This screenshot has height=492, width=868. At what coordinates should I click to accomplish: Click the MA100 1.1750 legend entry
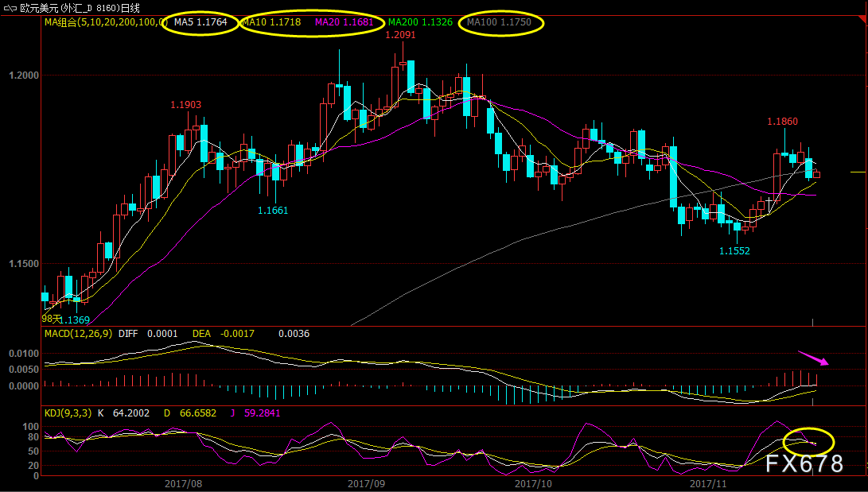click(499, 22)
